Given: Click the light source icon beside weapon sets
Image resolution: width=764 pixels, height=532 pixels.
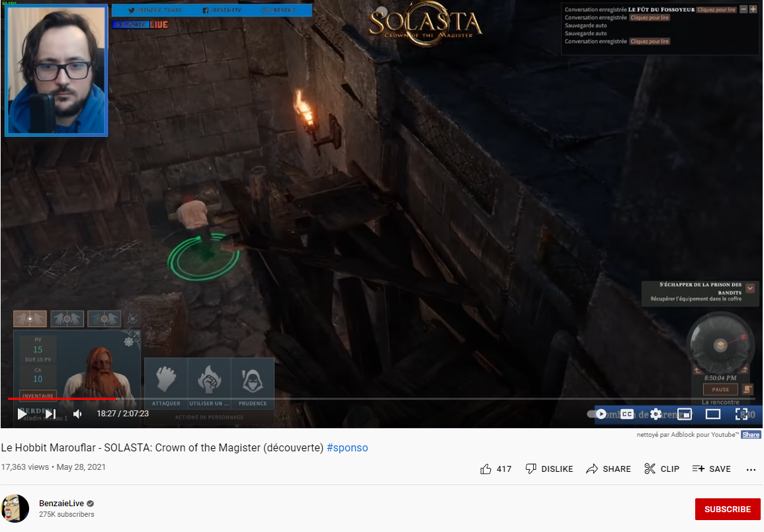Looking at the screenshot, I should pyautogui.click(x=132, y=319).
